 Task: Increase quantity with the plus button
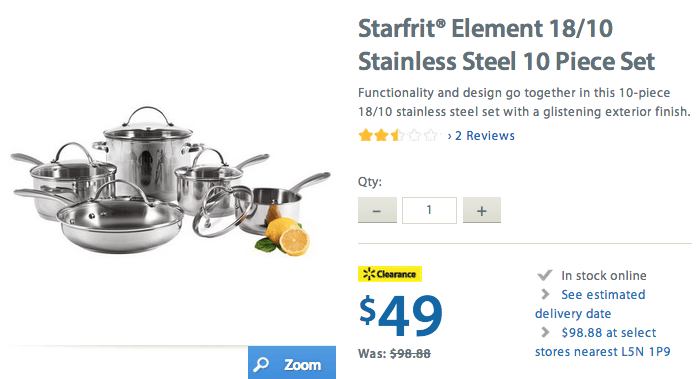(481, 210)
